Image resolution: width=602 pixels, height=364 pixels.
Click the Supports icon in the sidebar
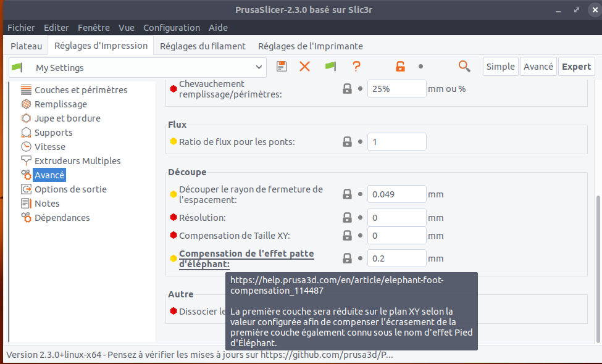[x=26, y=132]
